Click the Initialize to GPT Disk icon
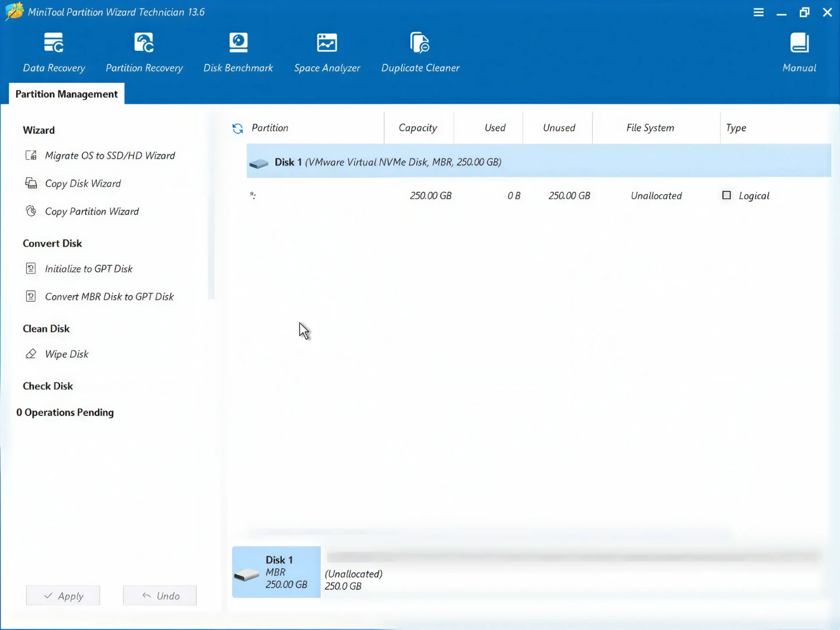Viewport: 840px width, 630px height. (31, 268)
